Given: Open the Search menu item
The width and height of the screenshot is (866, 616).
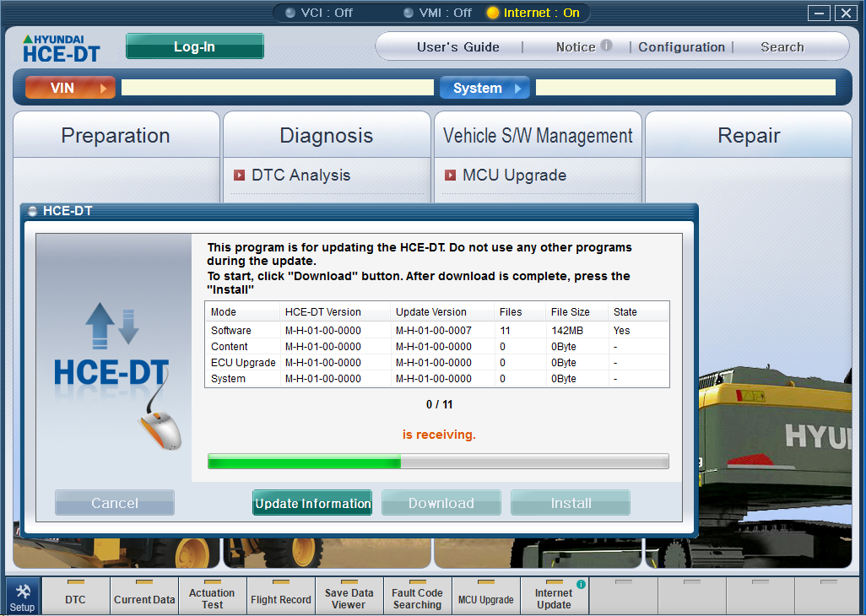Looking at the screenshot, I should (782, 47).
